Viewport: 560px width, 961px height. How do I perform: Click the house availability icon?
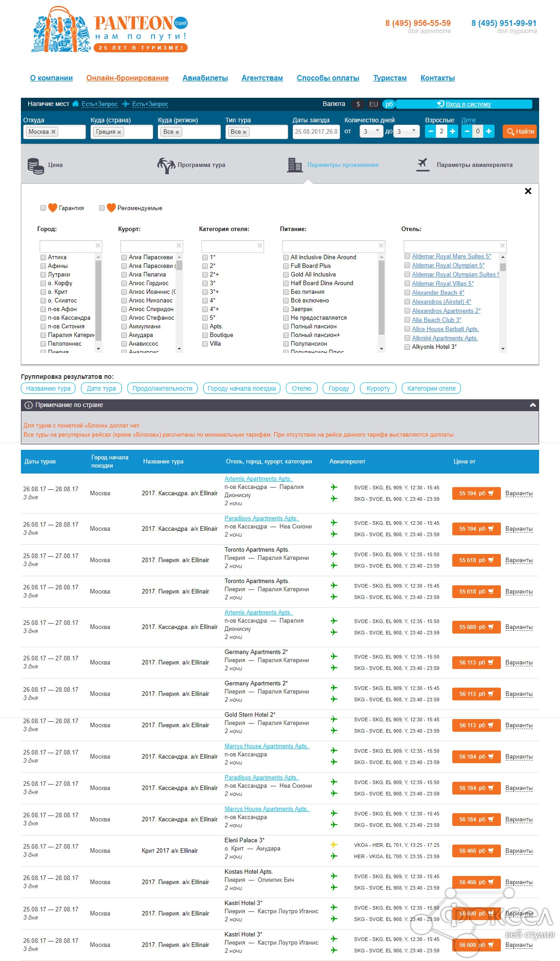[x=75, y=104]
